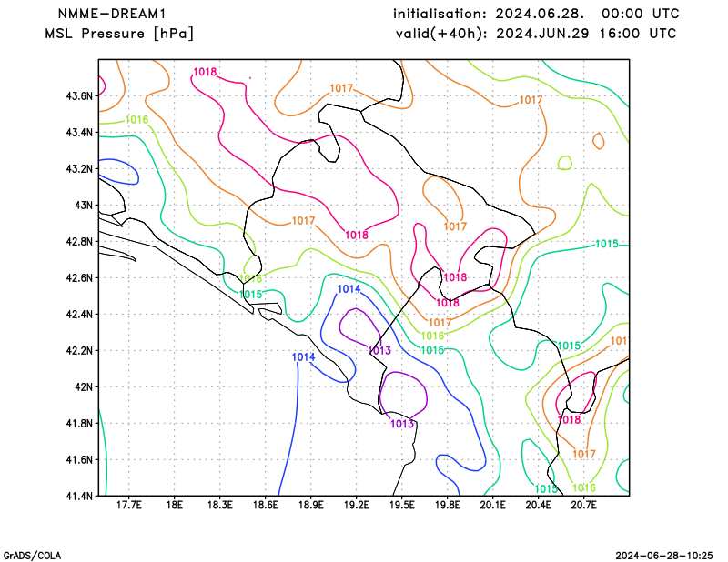The image size is (728, 562).
Task: Select the 42N latitude label
Action: click(84, 387)
